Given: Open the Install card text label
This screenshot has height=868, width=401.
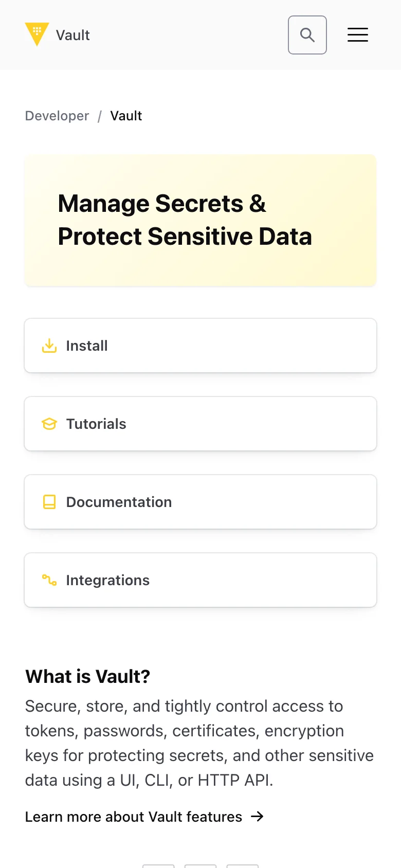Looking at the screenshot, I should 87,346.
